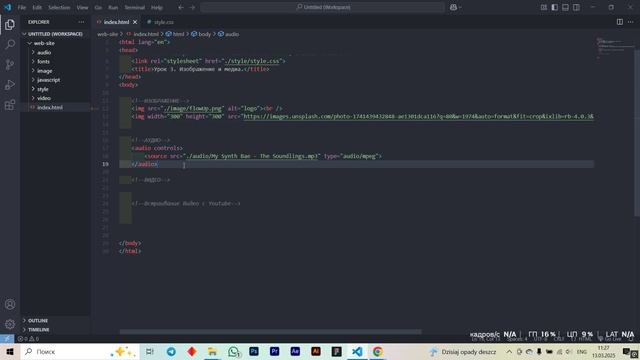Go forward with the navigation arrow

192,7
